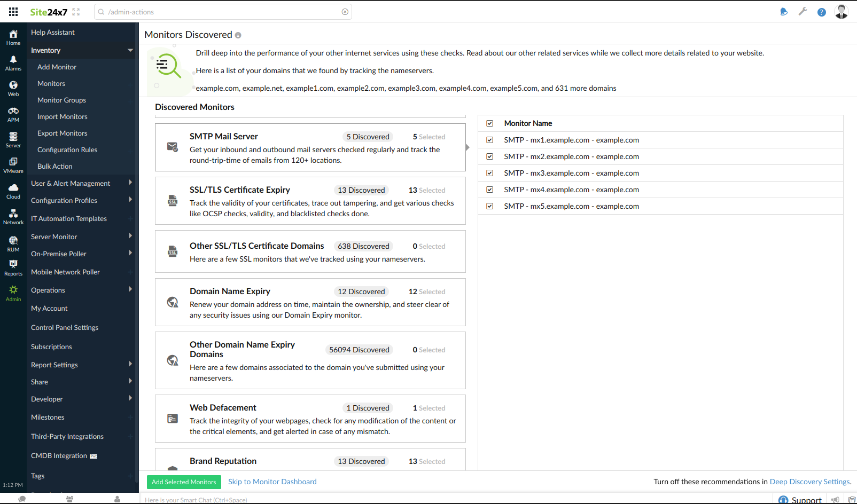Open the Network icon in left rail

click(13, 217)
